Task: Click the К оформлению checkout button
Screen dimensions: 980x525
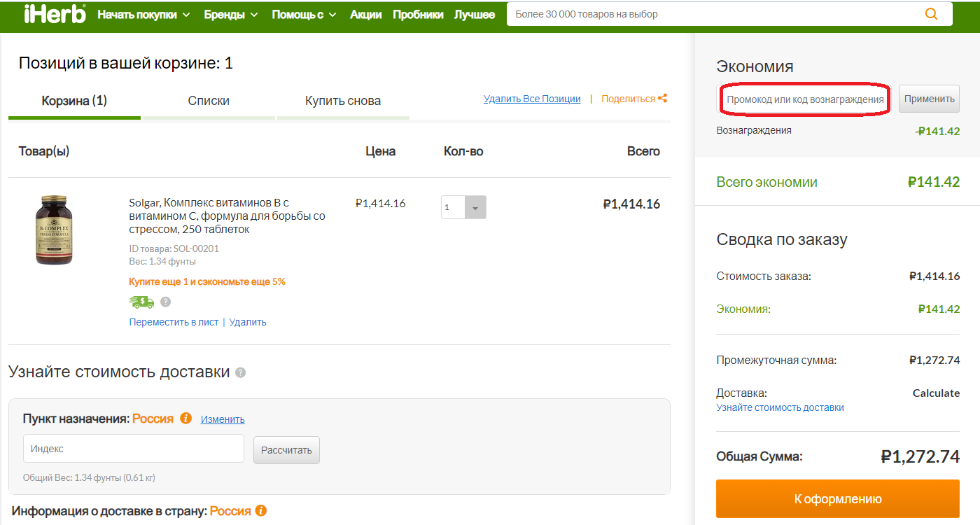Action: (837, 499)
